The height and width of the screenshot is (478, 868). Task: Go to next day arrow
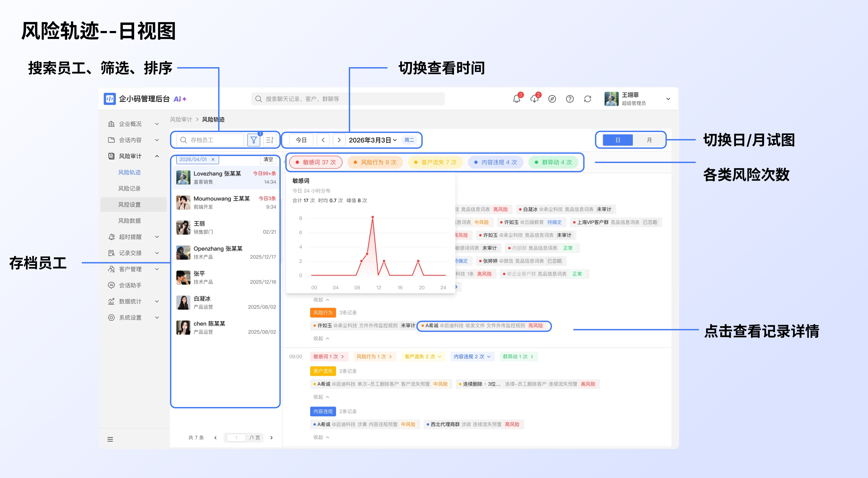(x=339, y=140)
